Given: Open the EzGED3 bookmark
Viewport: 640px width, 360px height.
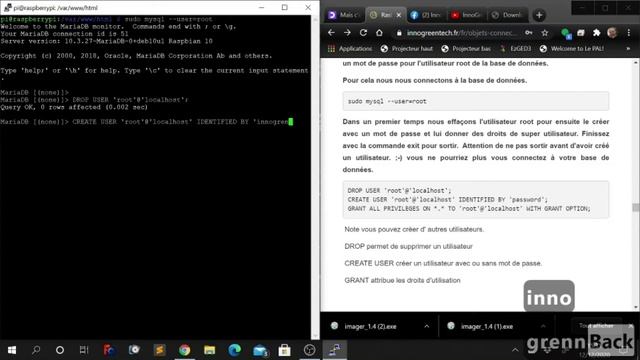Looking at the screenshot, I should 516,49.
